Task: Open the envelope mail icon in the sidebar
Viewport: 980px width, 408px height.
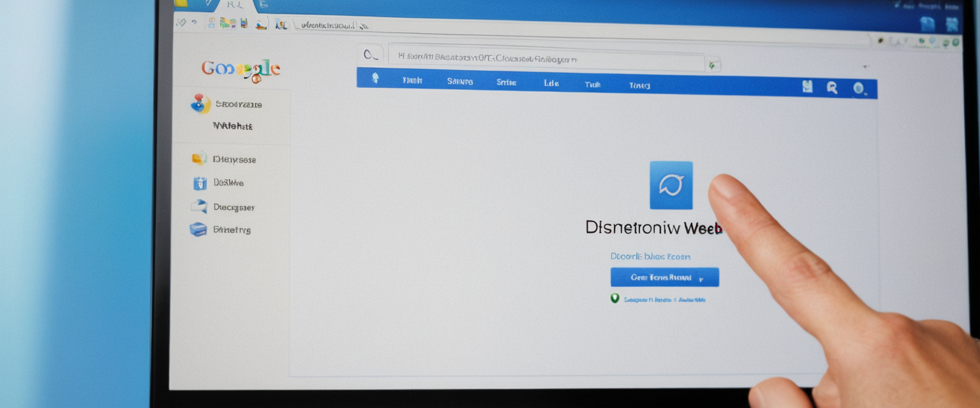Action: [199, 207]
